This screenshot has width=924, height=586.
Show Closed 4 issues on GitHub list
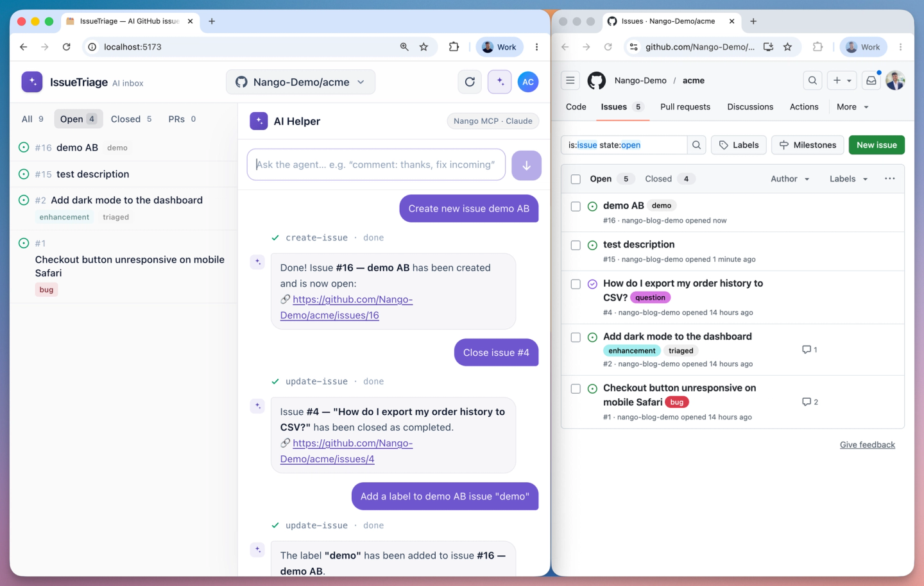(x=669, y=179)
